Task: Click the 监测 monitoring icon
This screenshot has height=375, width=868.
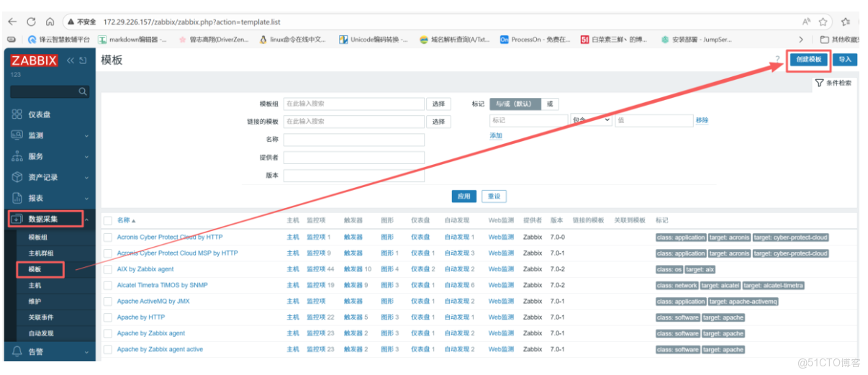Action: pyautogui.click(x=17, y=135)
